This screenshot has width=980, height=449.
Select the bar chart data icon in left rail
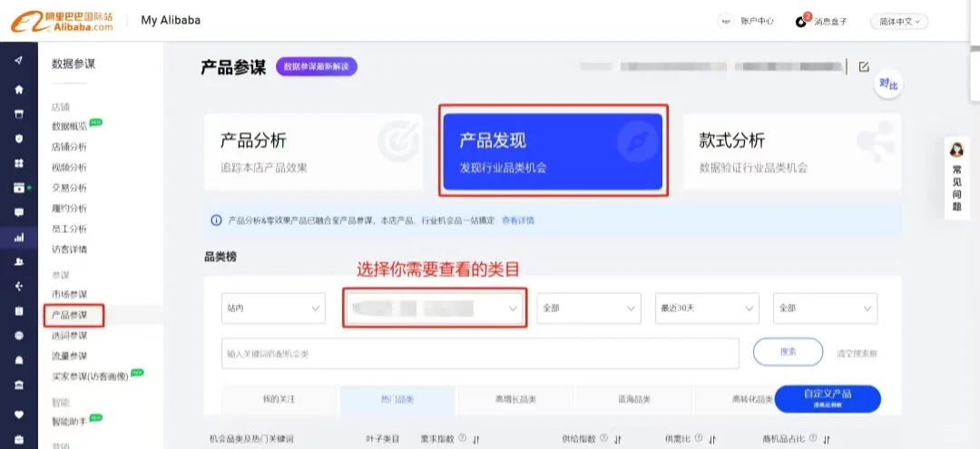pos(19,238)
